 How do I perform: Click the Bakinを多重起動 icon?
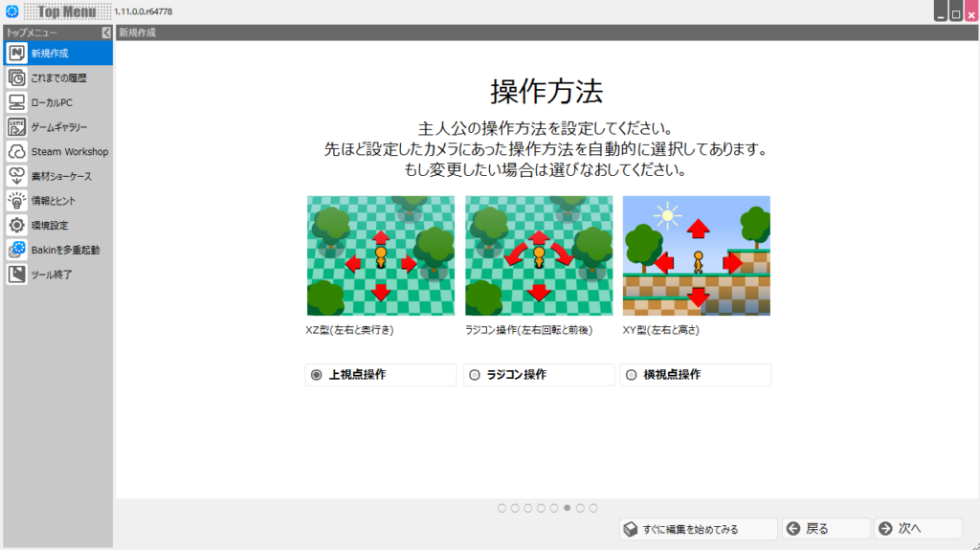pyautogui.click(x=16, y=250)
